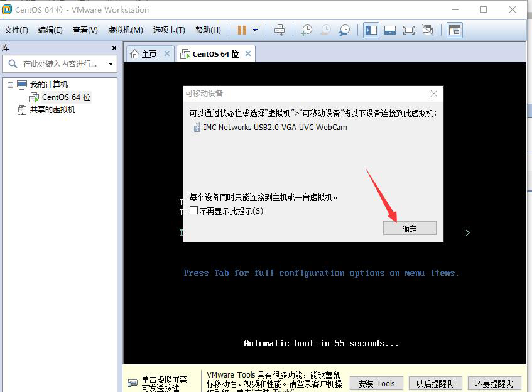This screenshot has width=532, height=392.
Task: Open the 帮助(H) menu
Action: [x=208, y=30]
